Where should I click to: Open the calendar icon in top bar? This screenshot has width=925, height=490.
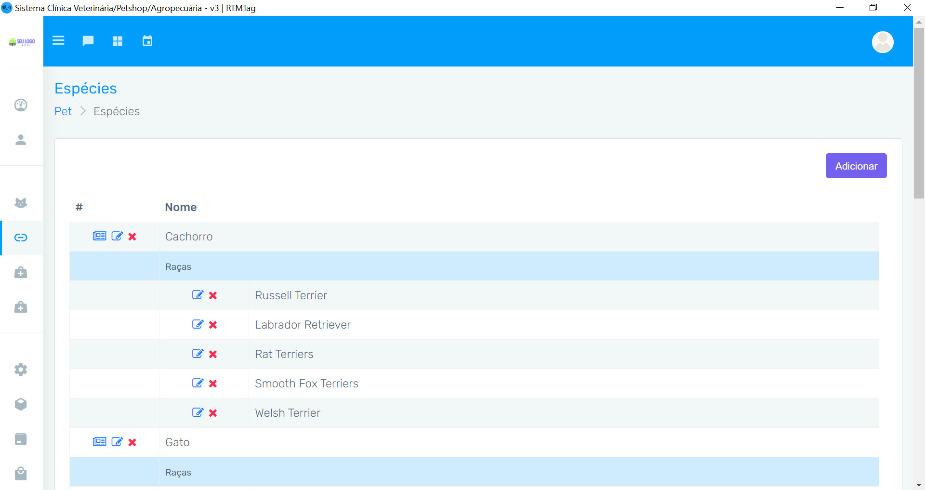[147, 41]
